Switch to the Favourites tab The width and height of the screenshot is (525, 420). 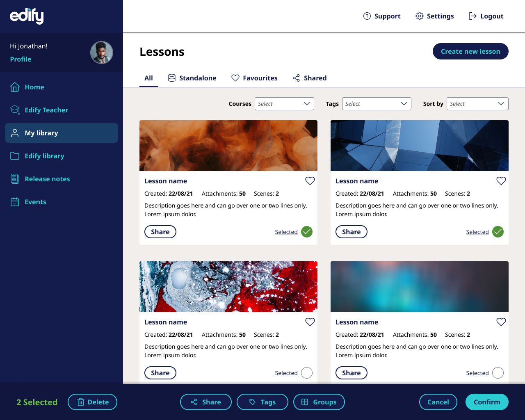tap(254, 78)
